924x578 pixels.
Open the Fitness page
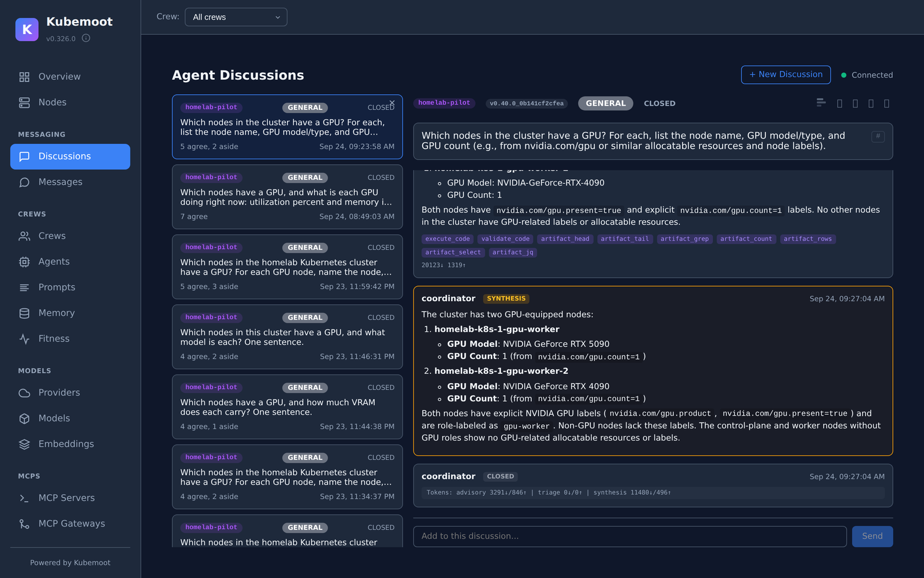pyautogui.click(x=70, y=339)
